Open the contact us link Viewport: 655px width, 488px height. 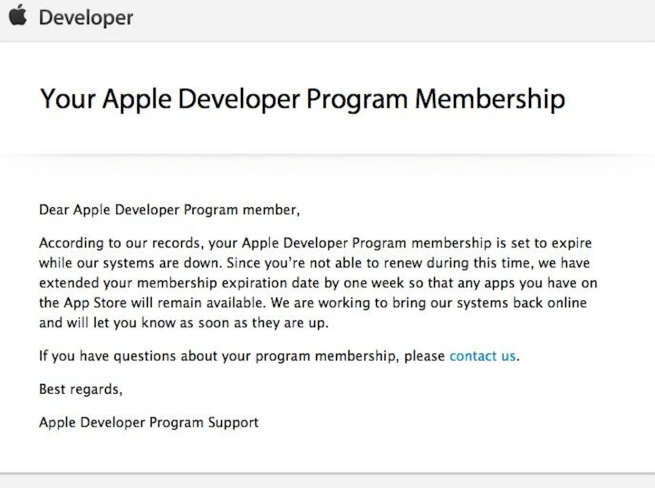coord(483,356)
